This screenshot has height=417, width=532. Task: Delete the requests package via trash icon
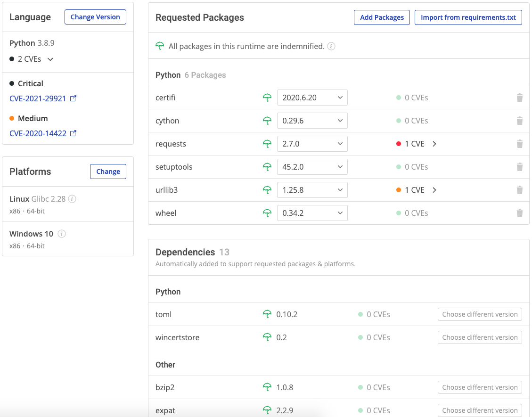[x=520, y=144]
